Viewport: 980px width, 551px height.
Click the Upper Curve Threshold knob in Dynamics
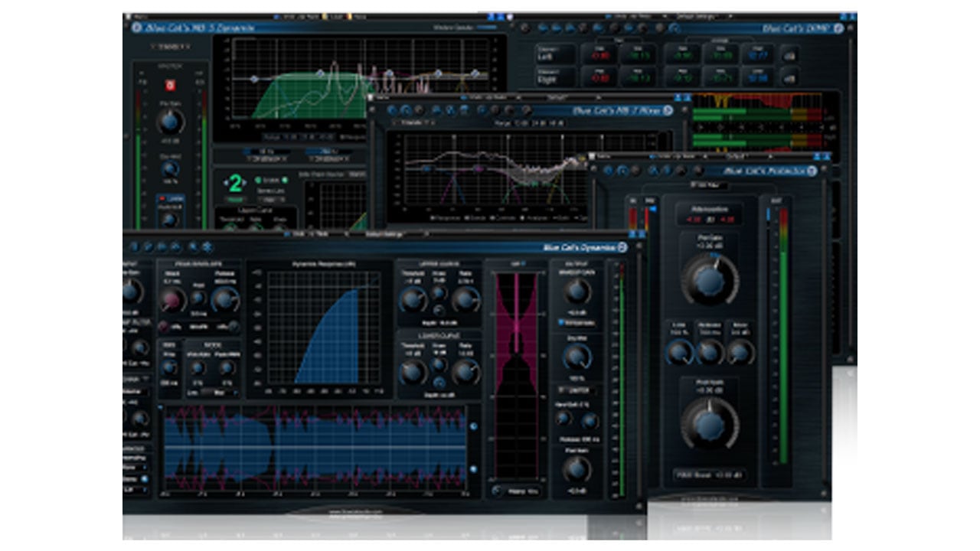413,300
